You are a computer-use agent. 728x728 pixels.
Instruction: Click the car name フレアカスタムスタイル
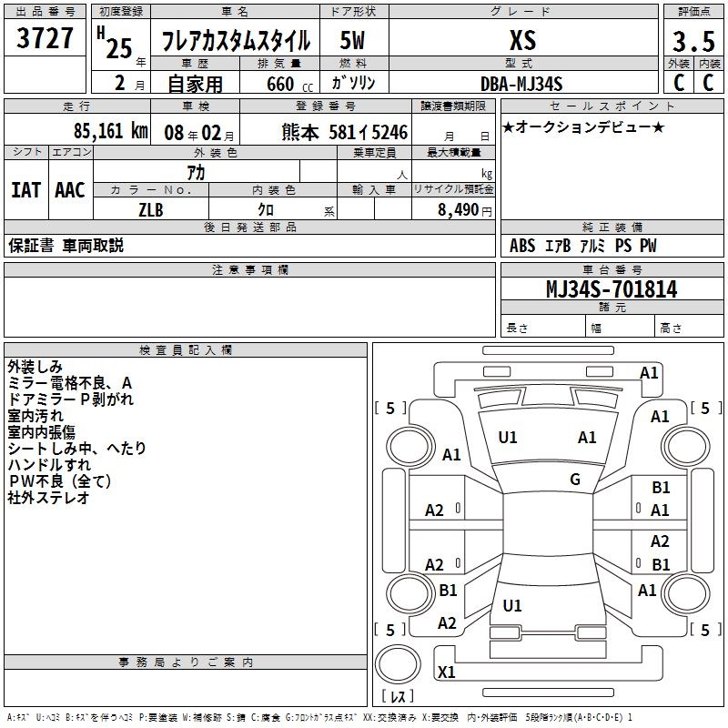point(236,40)
